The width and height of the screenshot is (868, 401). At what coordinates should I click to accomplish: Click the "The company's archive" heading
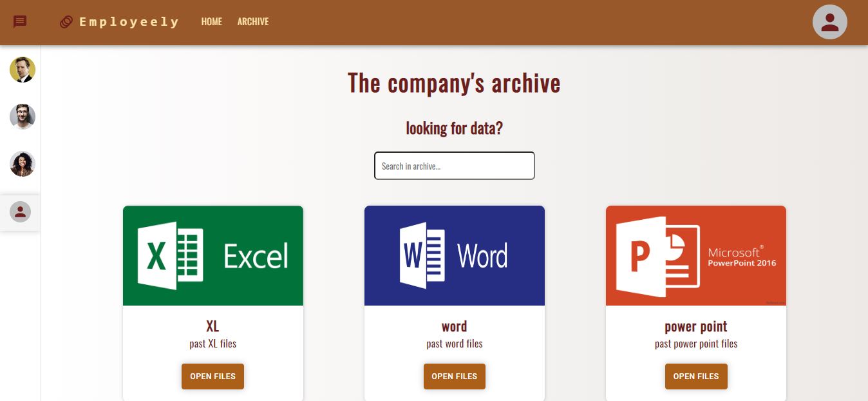pyautogui.click(x=455, y=83)
